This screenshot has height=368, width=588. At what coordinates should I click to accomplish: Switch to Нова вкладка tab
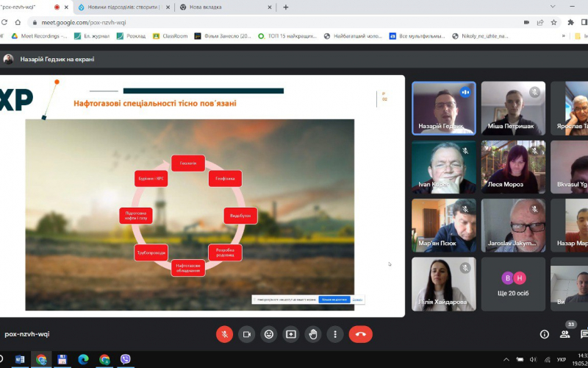coord(225,7)
